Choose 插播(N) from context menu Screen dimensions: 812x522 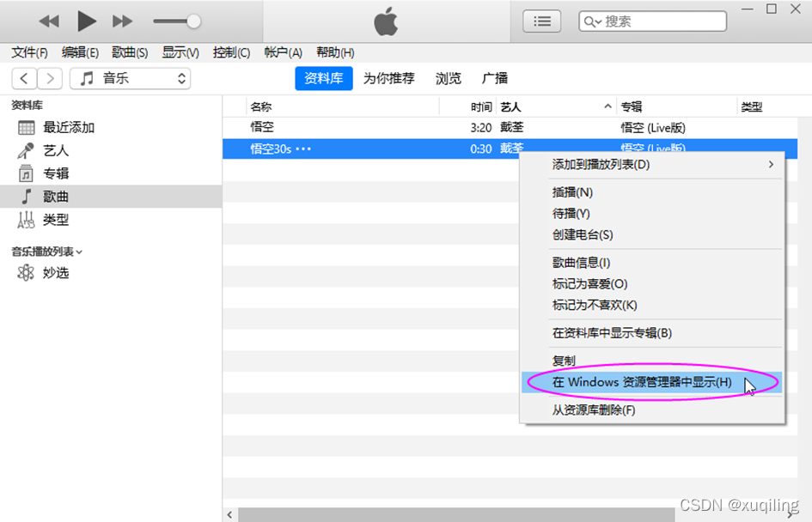coord(652,192)
